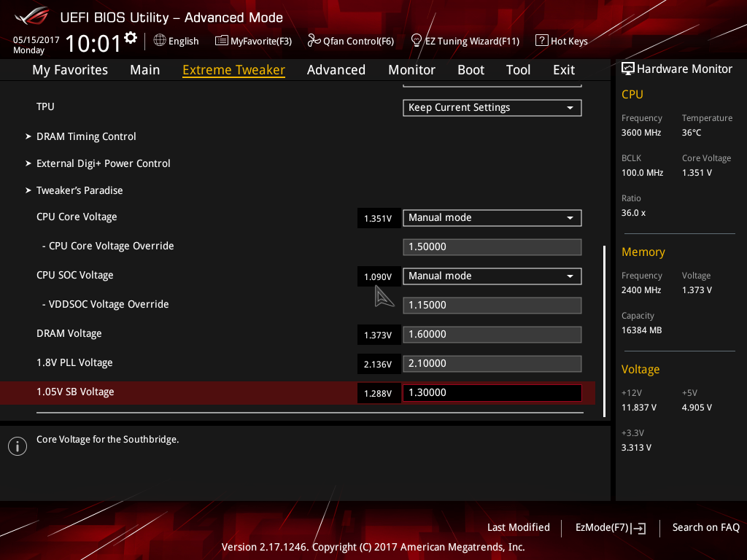Image resolution: width=747 pixels, height=560 pixels.
Task: Click the Ratio 36.0 x value
Action: [634, 213]
